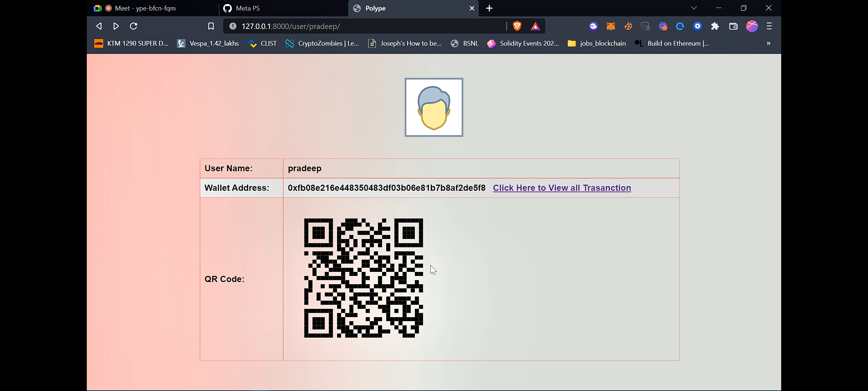Open the Brave Wallet icon
868x391 pixels.
coord(733,26)
